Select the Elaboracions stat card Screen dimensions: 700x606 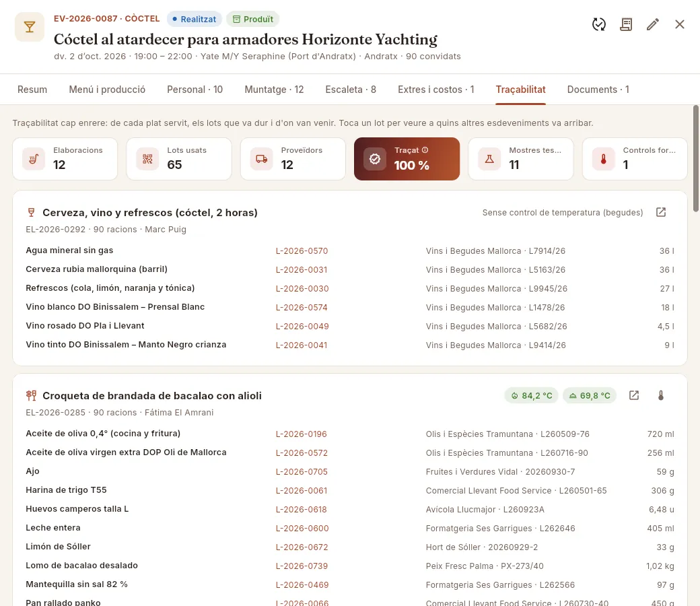(65, 159)
